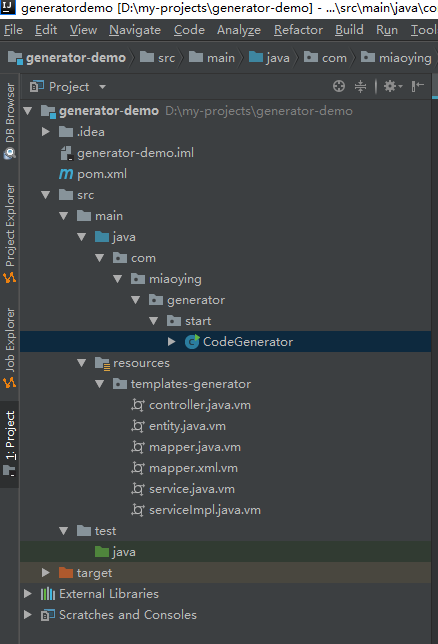Toggle the 1: Project tool window tab
Image resolution: width=438 pixels, height=644 pixels.
(x=10, y=444)
